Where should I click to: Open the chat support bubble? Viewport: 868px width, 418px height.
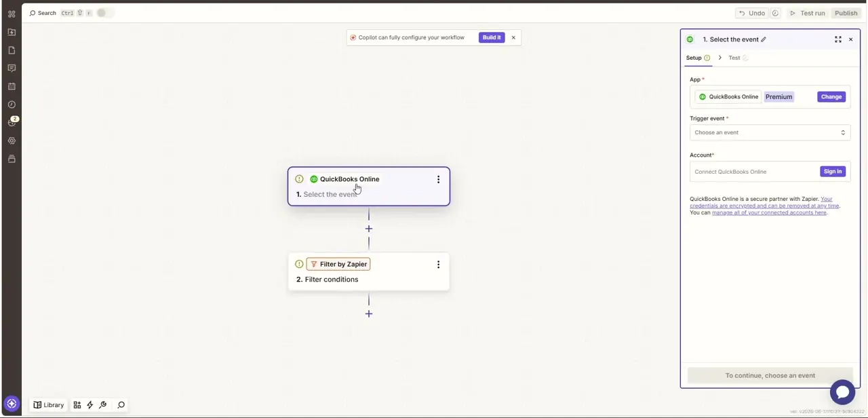842,392
